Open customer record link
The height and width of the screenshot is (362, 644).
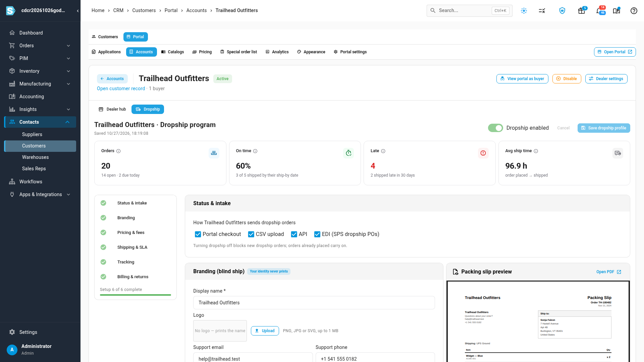[121, 88]
